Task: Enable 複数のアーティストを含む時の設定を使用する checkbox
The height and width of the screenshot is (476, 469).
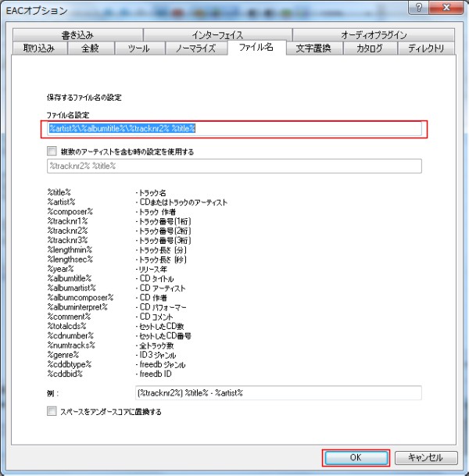Action: (52, 152)
